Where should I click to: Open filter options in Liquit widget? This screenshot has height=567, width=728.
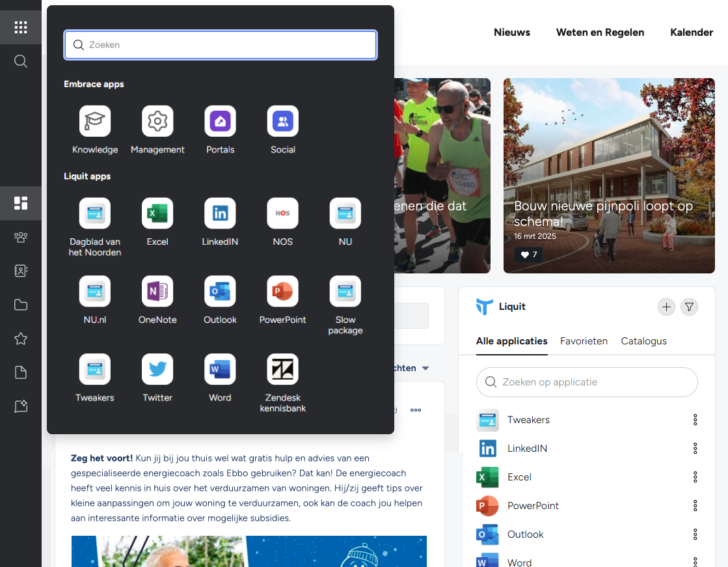689,307
